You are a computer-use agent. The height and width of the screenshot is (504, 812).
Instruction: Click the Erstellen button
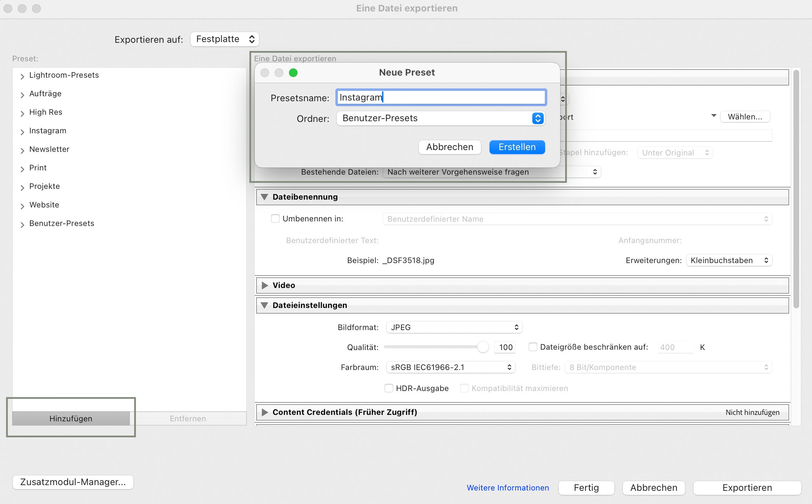point(517,147)
